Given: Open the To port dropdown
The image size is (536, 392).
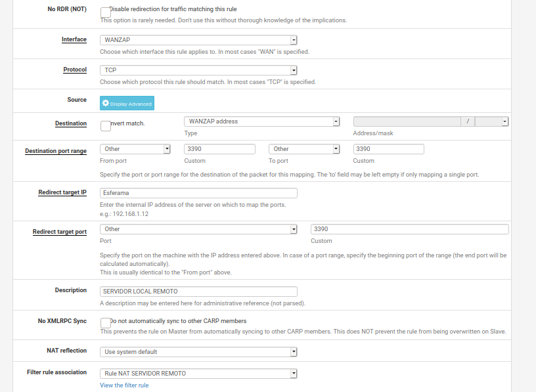Looking at the screenshot, I should 304,149.
